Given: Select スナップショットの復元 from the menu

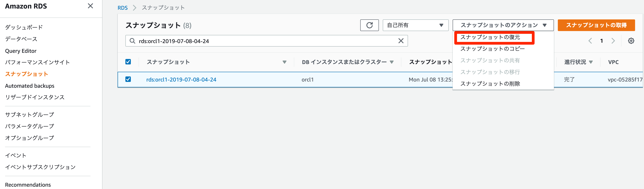Looking at the screenshot, I should pos(490,37).
